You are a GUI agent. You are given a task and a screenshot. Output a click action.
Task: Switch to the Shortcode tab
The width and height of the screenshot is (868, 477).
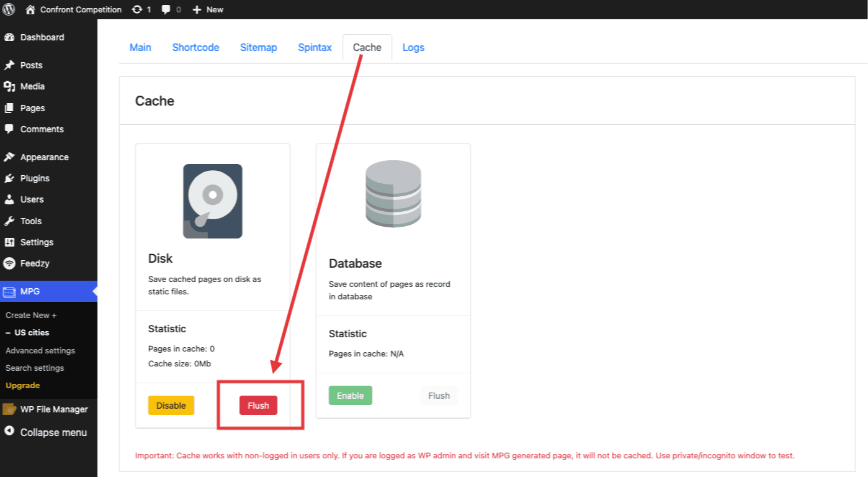pos(195,48)
